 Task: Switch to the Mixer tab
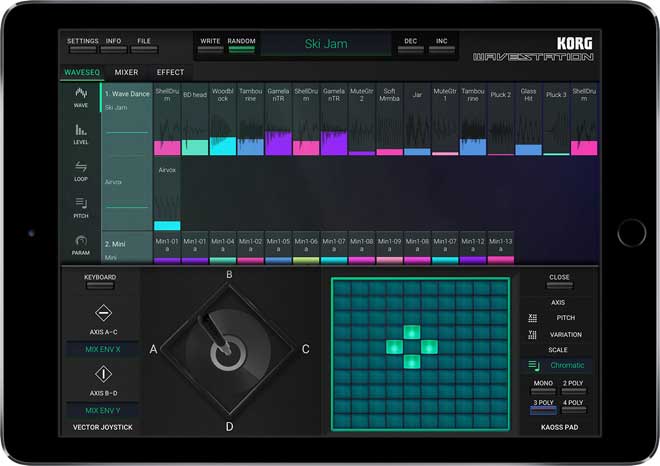coord(127,73)
